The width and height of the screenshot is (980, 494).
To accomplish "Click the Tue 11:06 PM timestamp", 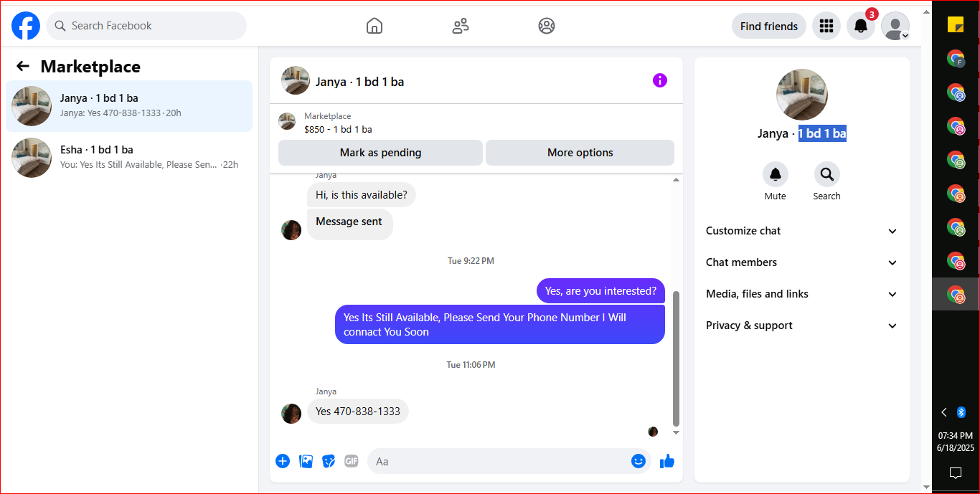I will 471,365.
